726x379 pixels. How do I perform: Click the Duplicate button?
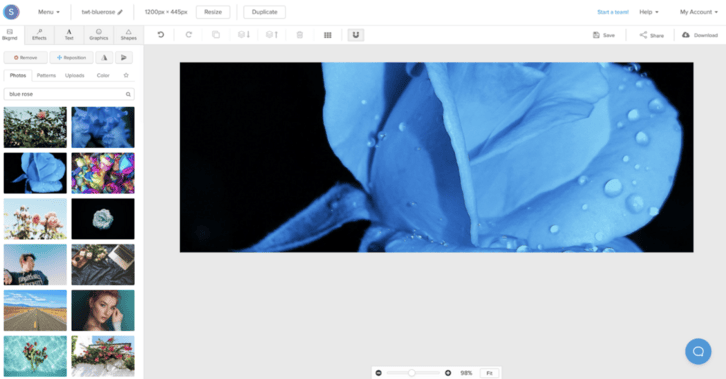(x=264, y=12)
